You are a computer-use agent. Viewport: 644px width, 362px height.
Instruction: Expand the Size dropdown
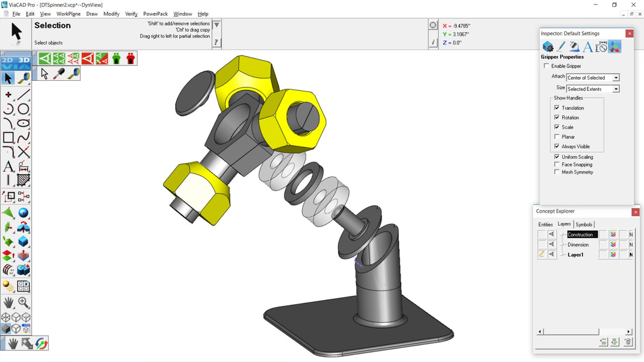click(616, 89)
